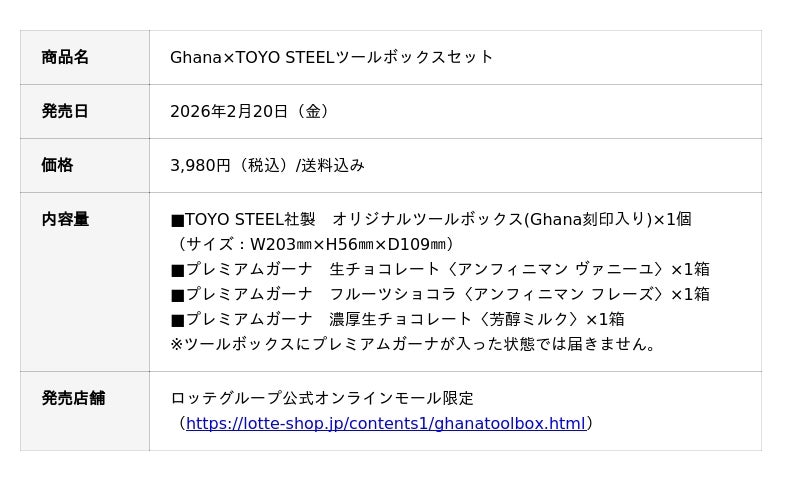Screen dimensions: 800x481
Task: Click the 3,980円 price amount
Action: (200, 165)
